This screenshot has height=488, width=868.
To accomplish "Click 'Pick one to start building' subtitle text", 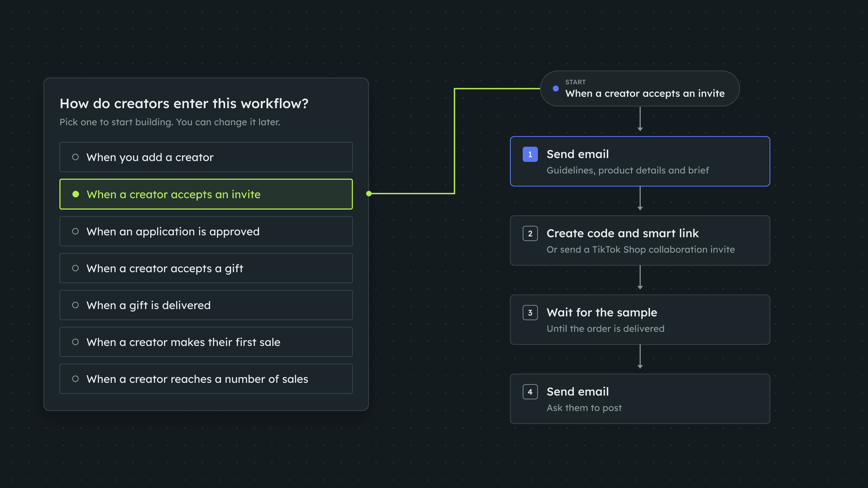I will tap(170, 122).
